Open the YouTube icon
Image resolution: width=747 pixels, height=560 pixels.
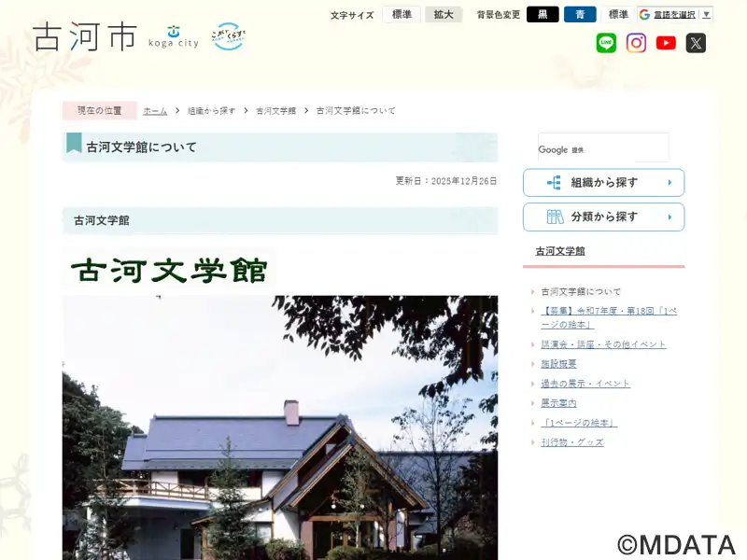[x=666, y=43]
